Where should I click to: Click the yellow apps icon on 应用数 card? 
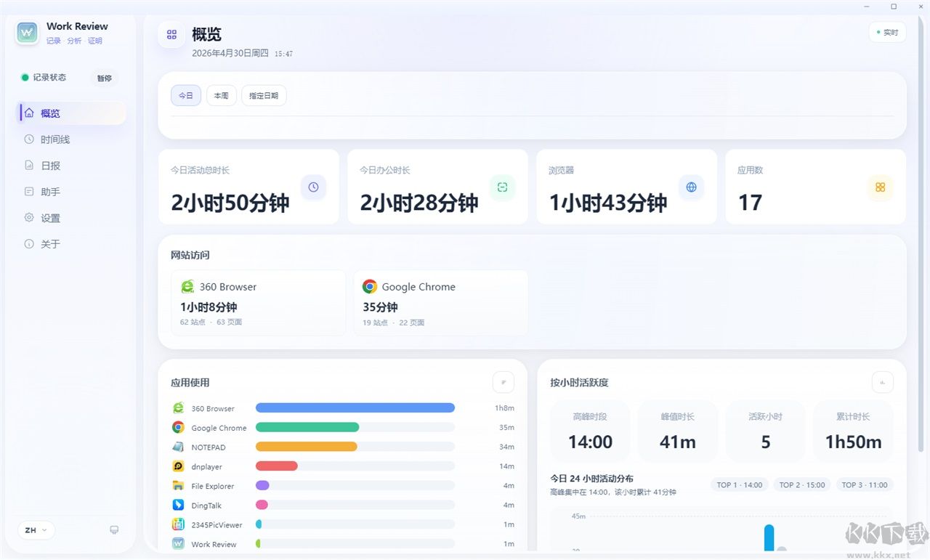tap(880, 187)
